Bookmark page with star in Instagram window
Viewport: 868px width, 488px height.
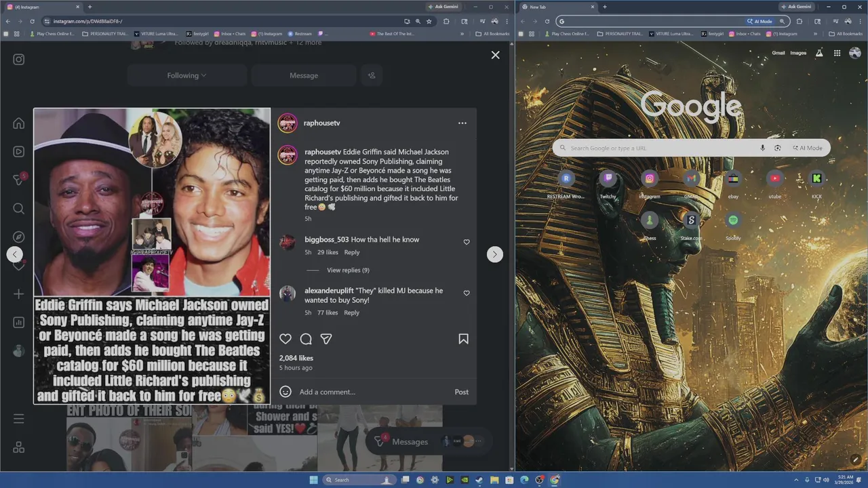tap(429, 21)
